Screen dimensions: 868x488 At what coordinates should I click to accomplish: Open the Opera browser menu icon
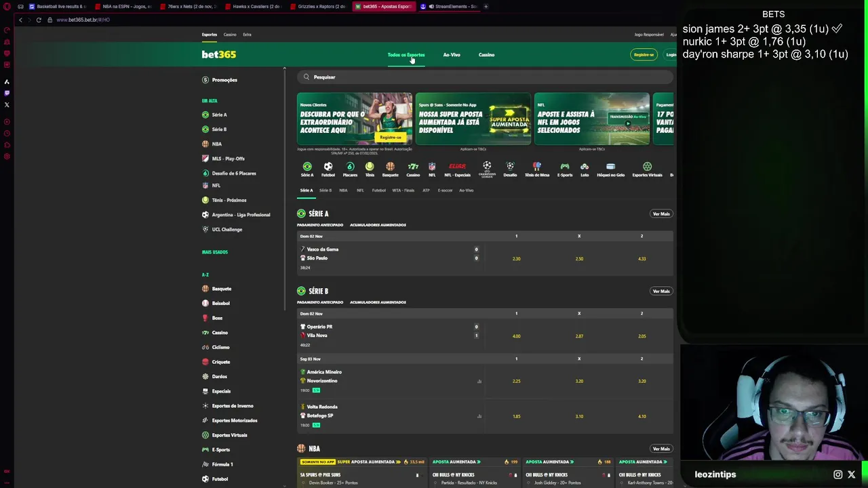point(7,6)
